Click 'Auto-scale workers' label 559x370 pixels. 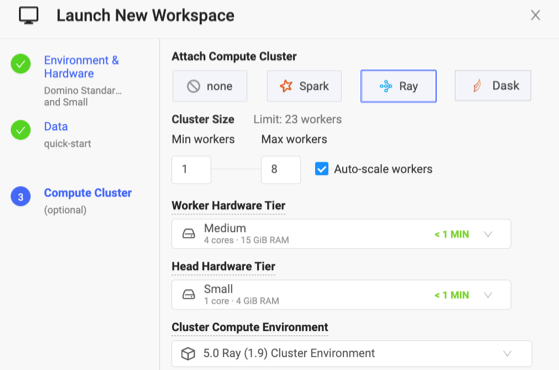coord(383,169)
